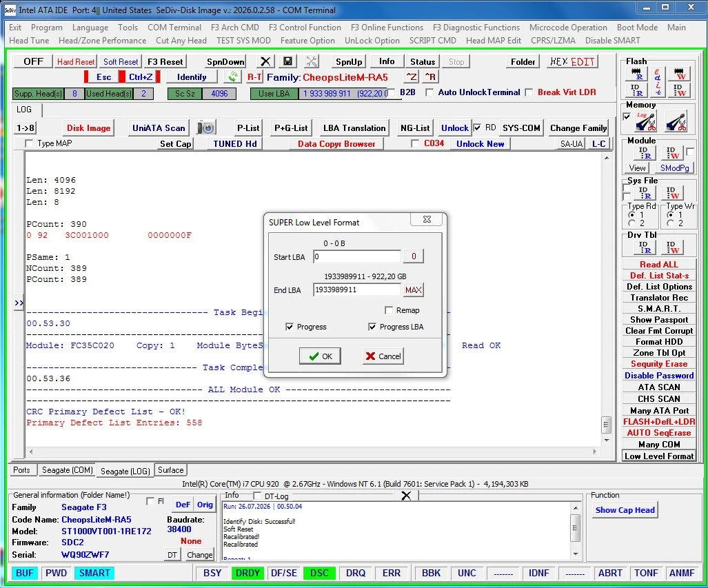708x588 pixels.
Task: Close the SUPER Low Level Format dialog
Action: (x=427, y=219)
